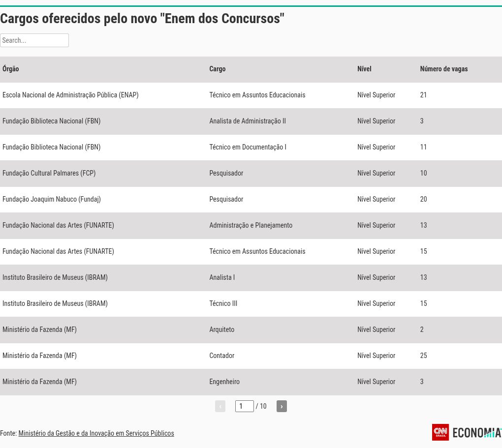The image size is (502, 448).
Task: Select the Técnico em Documentação I cell
Action: pos(248,147)
